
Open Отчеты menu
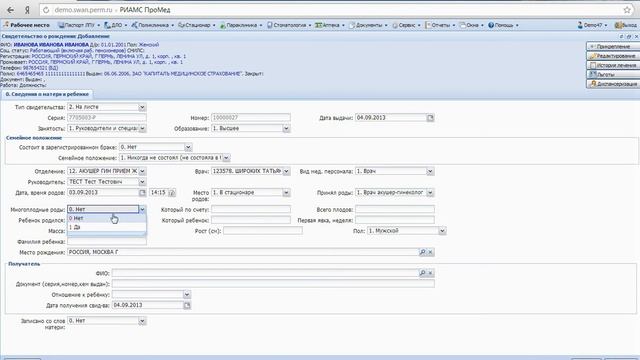click(440, 25)
